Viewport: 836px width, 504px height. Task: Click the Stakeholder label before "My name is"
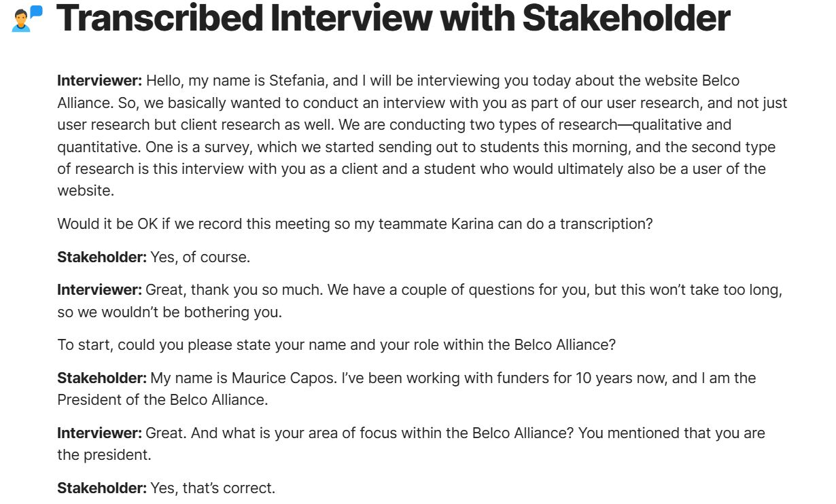pos(102,378)
